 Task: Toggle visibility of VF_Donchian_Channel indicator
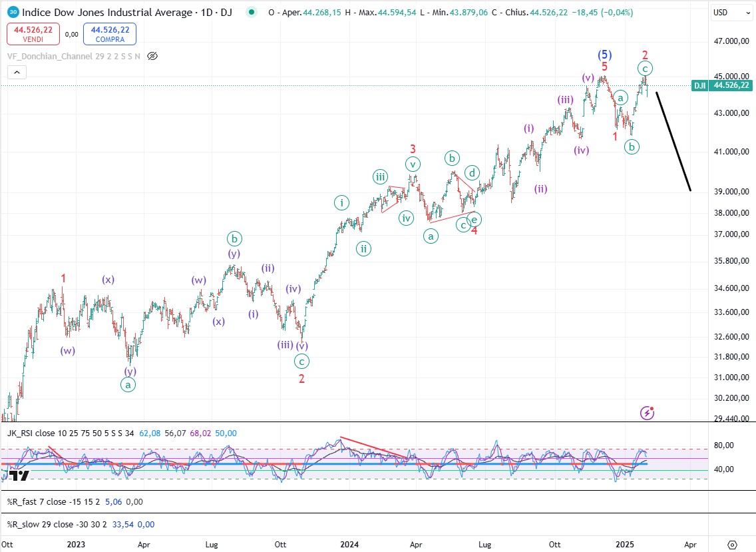click(x=152, y=57)
